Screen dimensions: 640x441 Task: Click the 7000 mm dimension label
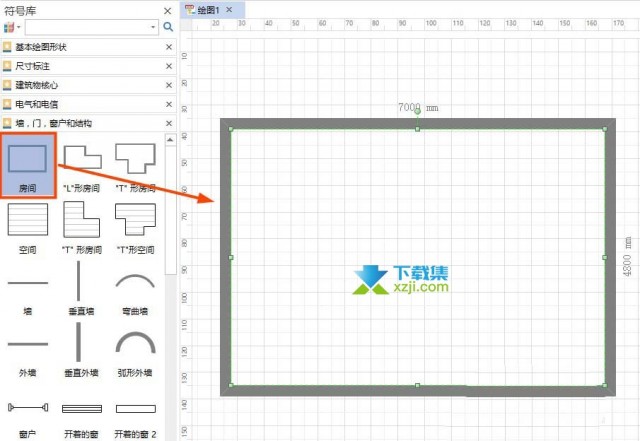pos(418,107)
